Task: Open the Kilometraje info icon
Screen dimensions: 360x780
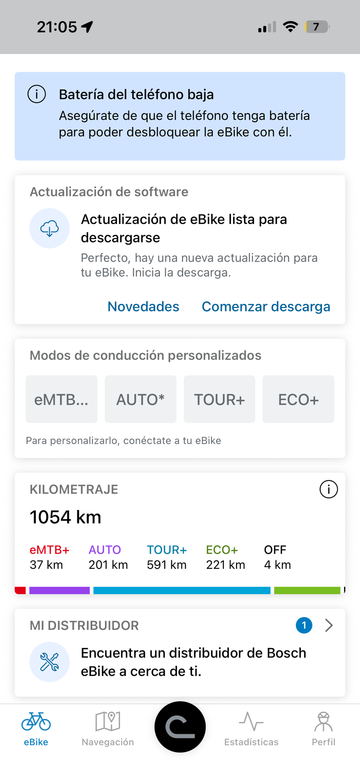Action: tap(328, 490)
